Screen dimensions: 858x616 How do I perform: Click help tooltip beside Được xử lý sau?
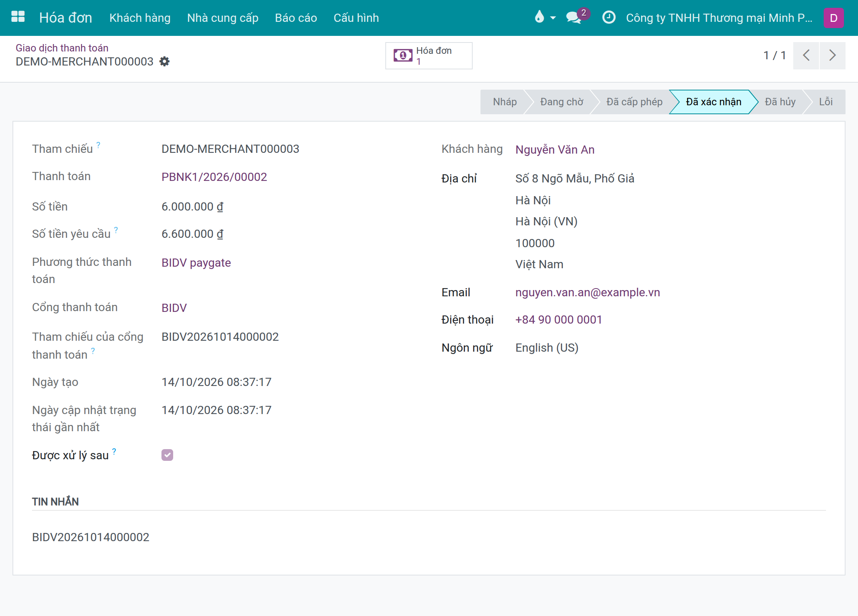(114, 451)
